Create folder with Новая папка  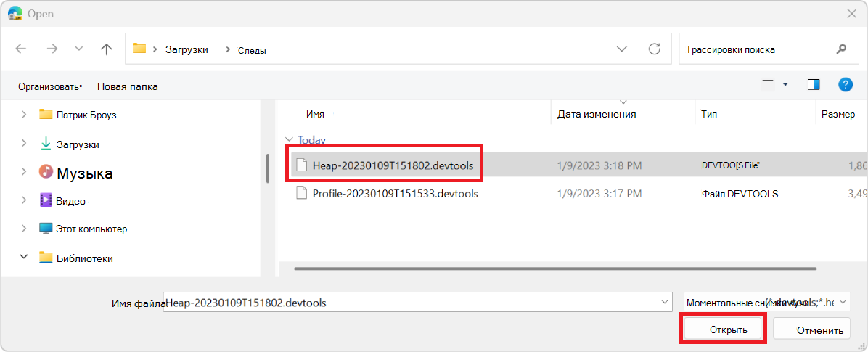(127, 86)
